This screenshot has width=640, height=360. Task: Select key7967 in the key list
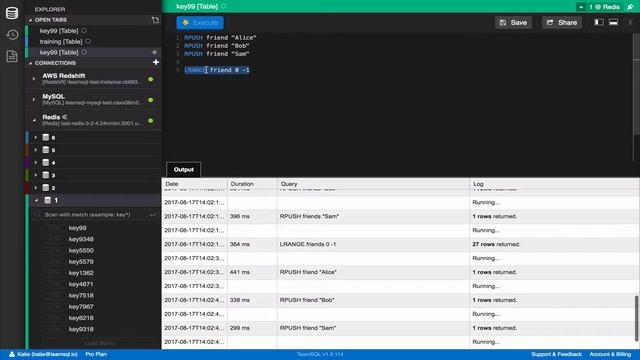click(81, 307)
